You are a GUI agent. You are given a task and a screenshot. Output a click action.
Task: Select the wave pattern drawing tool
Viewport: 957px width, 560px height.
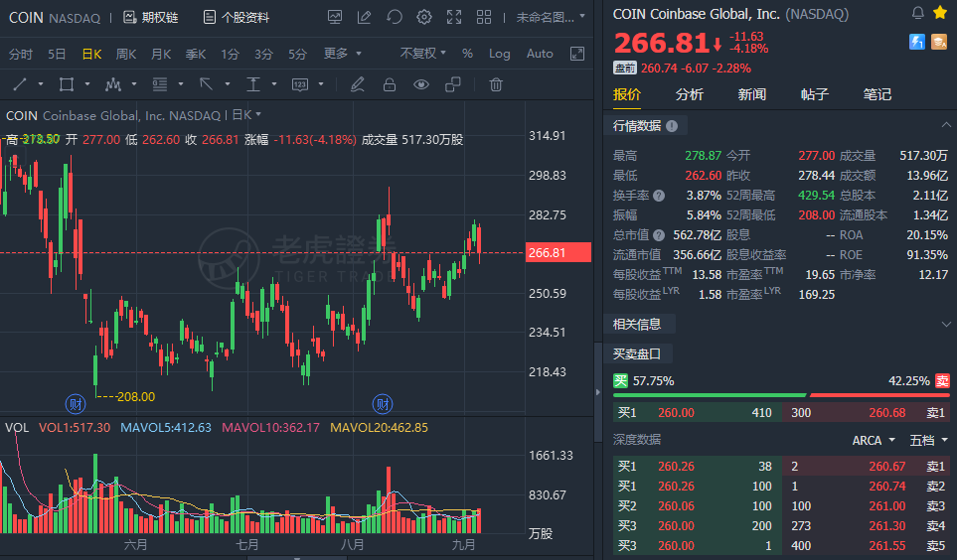click(x=113, y=84)
